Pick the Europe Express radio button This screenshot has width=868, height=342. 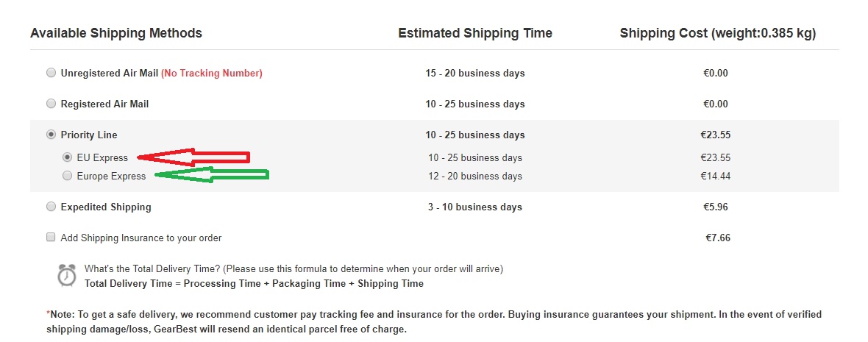tap(68, 176)
